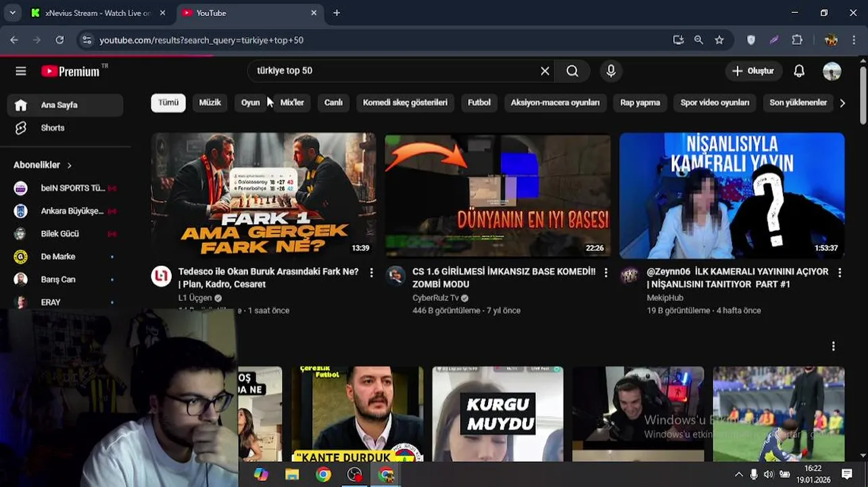Viewport: 868px width, 487px height.
Task: Open the 'KURGU MUYDU' Shorts thumbnail
Action: pyautogui.click(x=498, y=414)
